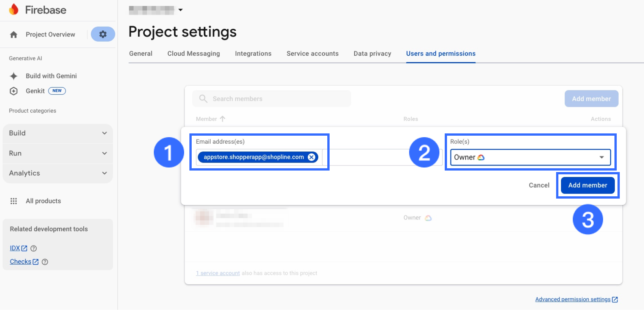Expand the Run category
This screenshot has width=644, height=310.
tap(105, 153)
